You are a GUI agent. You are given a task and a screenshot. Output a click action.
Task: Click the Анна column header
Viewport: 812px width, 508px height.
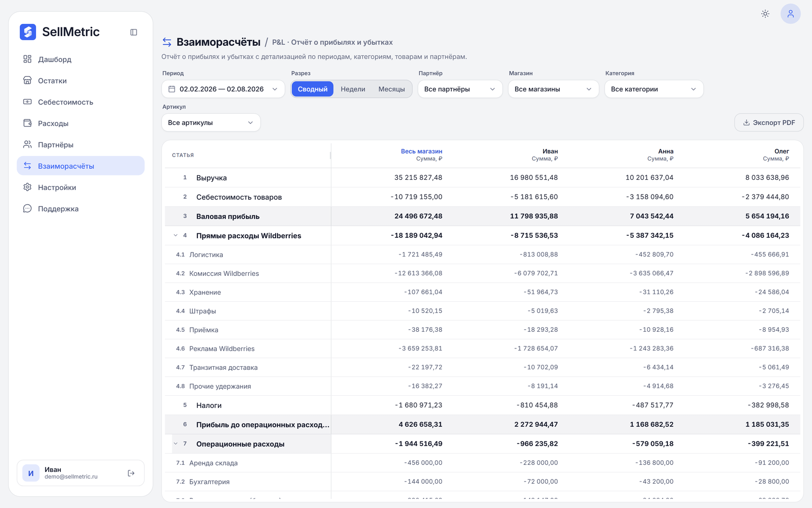[x=666, y=151]
